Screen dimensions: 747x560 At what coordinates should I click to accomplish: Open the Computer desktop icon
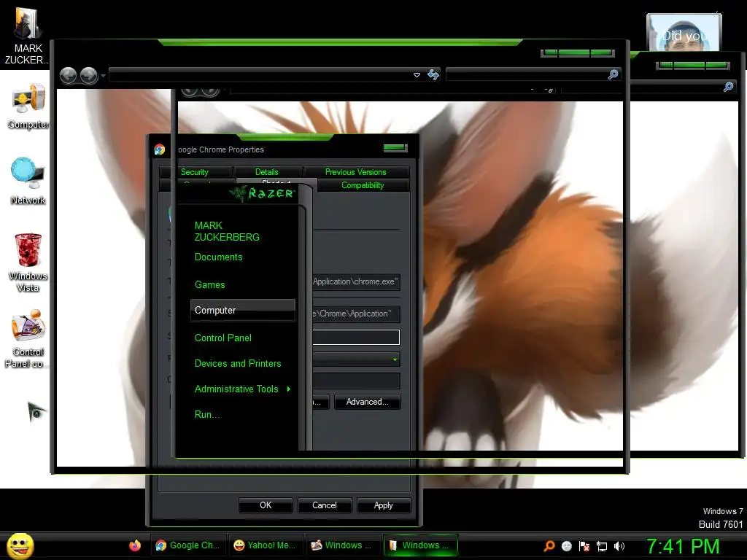28,106
